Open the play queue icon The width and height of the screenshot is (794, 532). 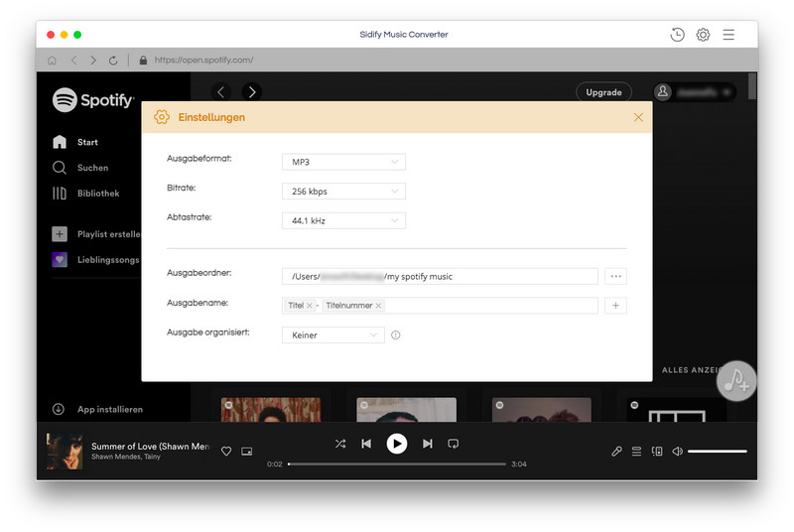pyautogui.click(x=636, y=451)
